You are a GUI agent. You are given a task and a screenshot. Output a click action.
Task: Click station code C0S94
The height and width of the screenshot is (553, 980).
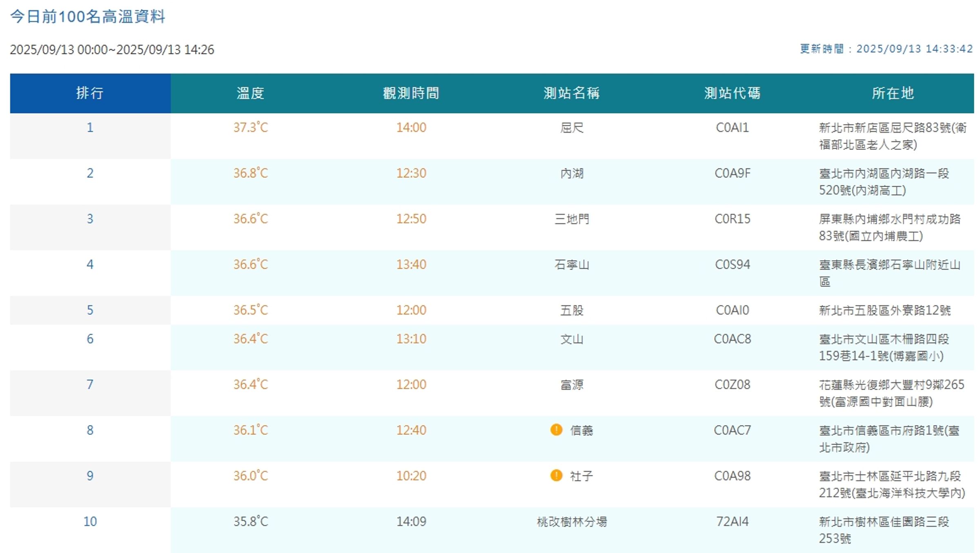(x=732, y=265)
